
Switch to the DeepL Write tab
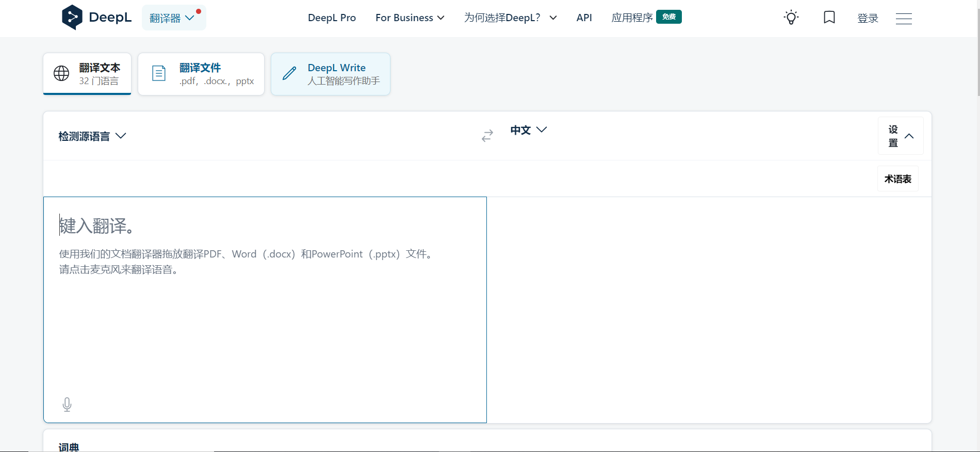click(x=331, y=74)
